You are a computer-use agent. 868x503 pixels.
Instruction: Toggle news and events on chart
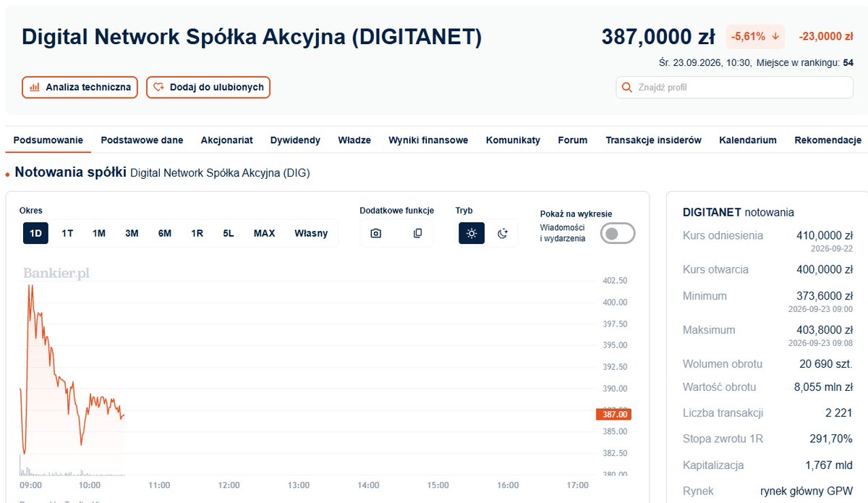(x=618, y=233)
